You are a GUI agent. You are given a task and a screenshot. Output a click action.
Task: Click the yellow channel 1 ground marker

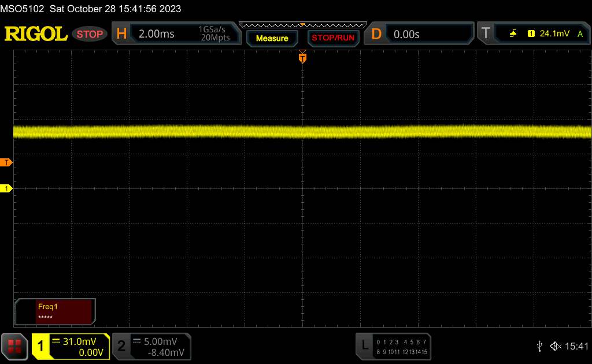pos(6,188)
